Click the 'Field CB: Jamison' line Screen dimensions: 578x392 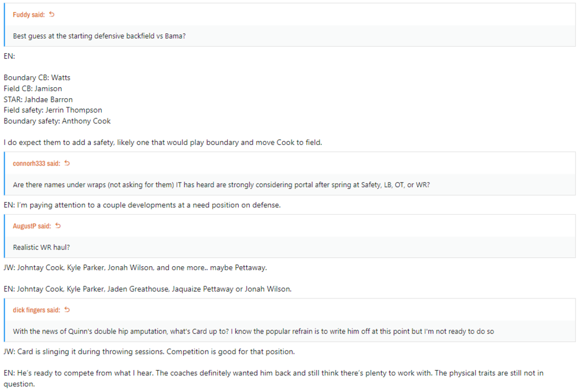(x=33, y=88)
